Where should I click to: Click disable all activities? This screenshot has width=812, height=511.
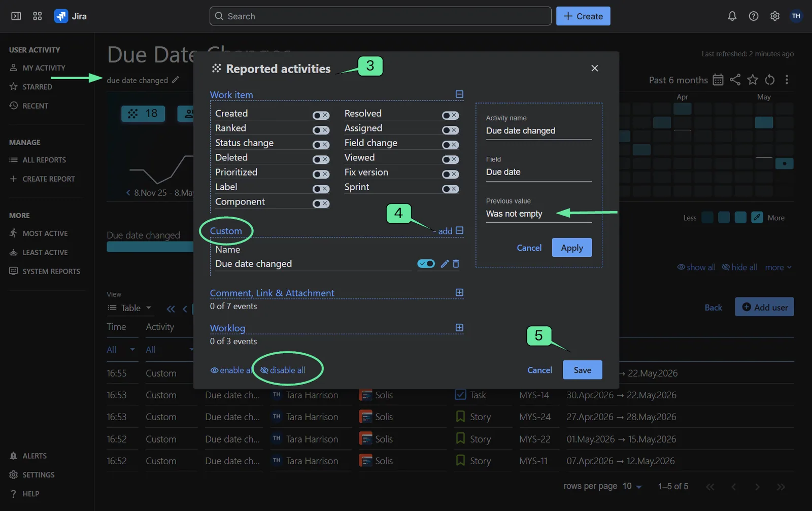coord(283,370)
